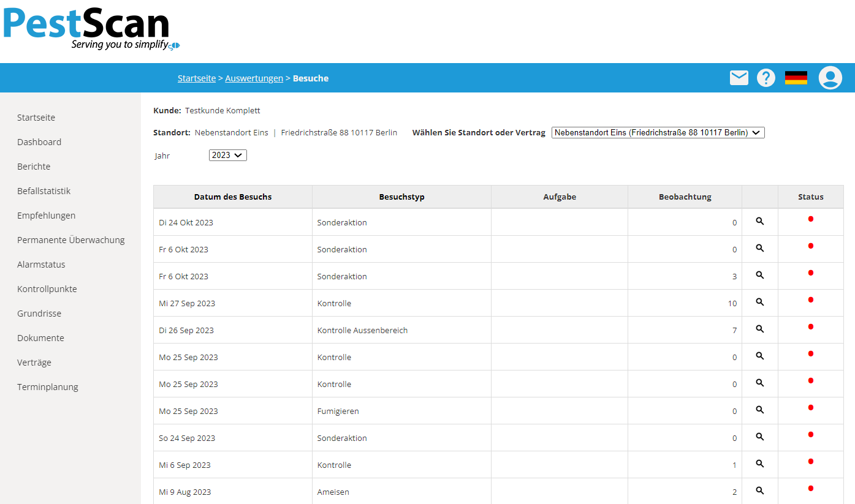Click the Status column header
Image resolution: width=855 pixels, height=504 pixels.
pos(811,197)
